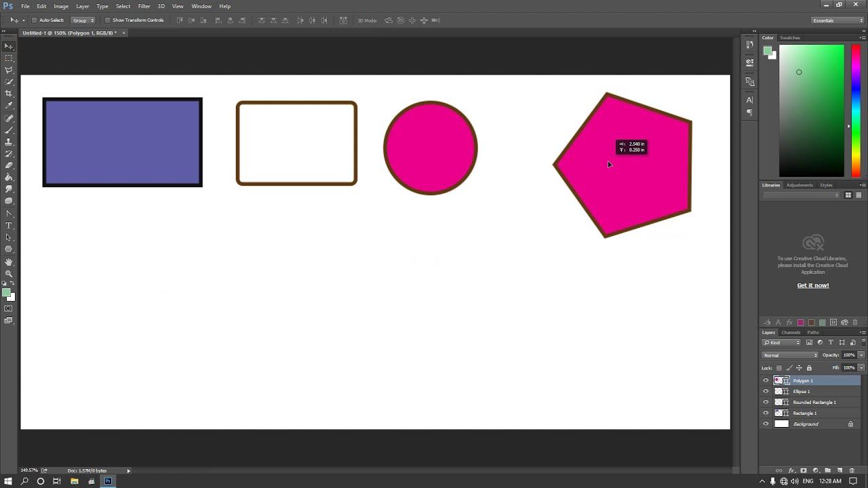
Task: Create new group folder icon
Action: coord(828,470)
